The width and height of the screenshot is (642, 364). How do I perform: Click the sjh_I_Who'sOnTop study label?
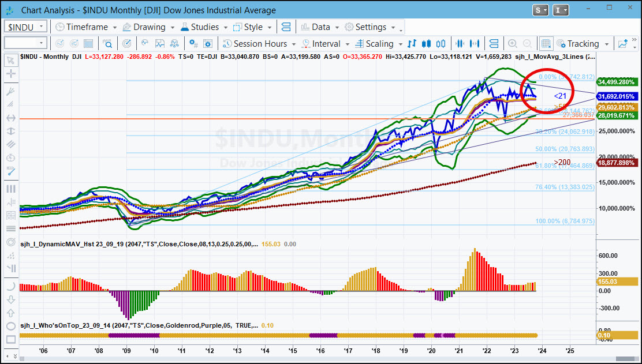point(139,325)
